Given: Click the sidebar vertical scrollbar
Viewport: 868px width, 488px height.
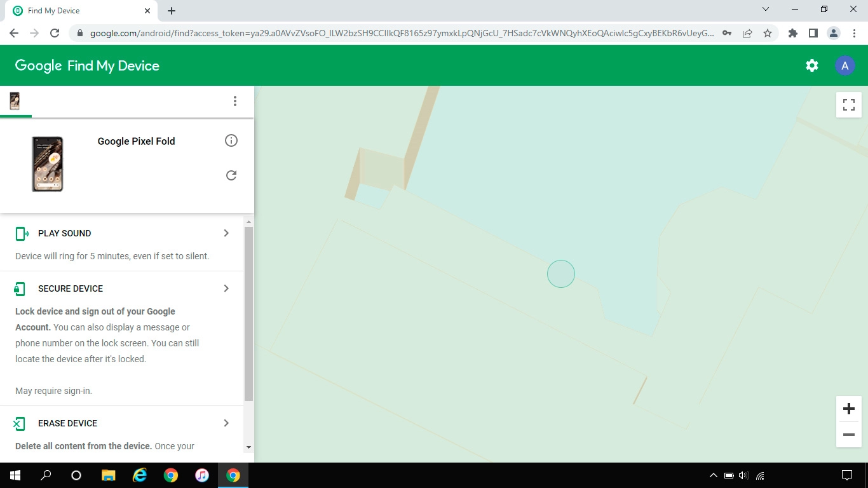Looking at the screenshot, I should [248, 311].
